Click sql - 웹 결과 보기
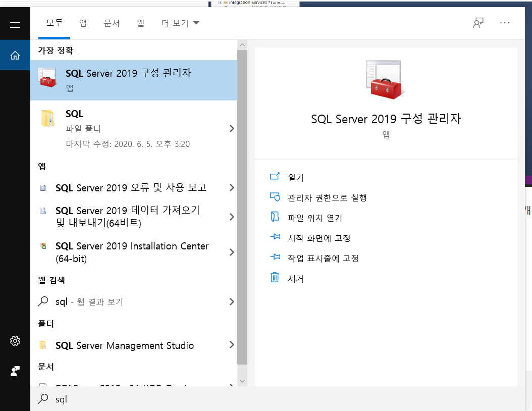 point(134,301)
